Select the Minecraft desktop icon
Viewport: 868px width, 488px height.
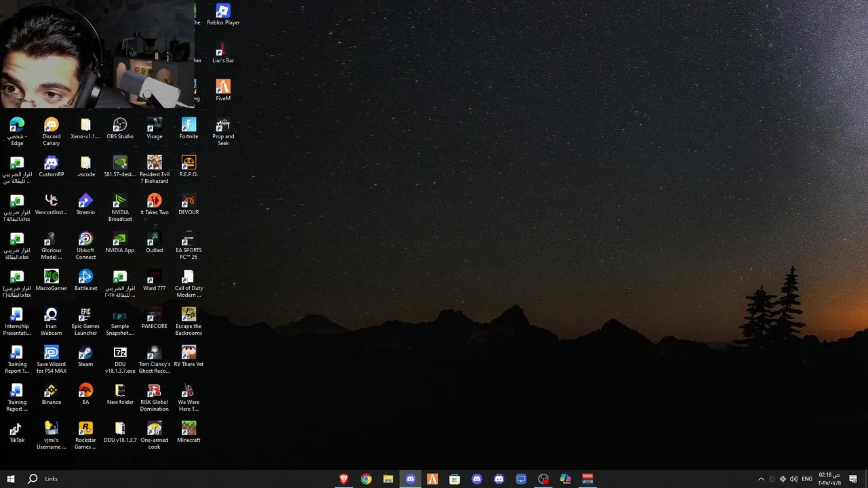[x=189, y=432]
